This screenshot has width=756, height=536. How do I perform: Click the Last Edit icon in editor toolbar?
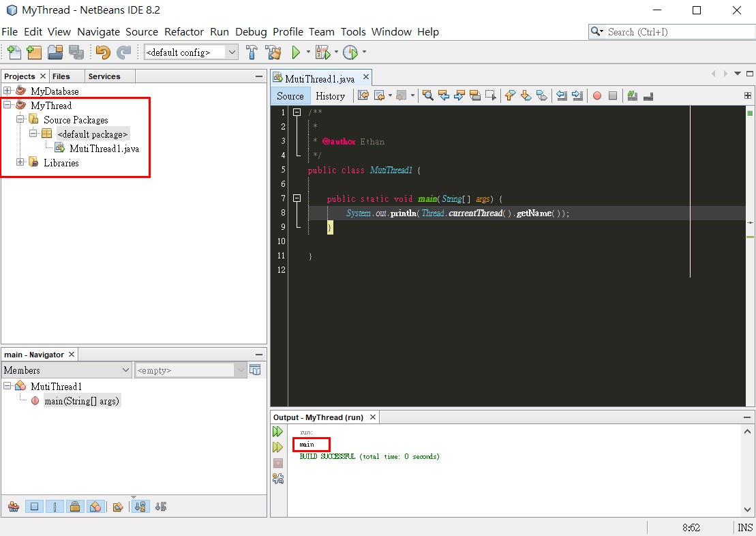(x=363, y=95)
